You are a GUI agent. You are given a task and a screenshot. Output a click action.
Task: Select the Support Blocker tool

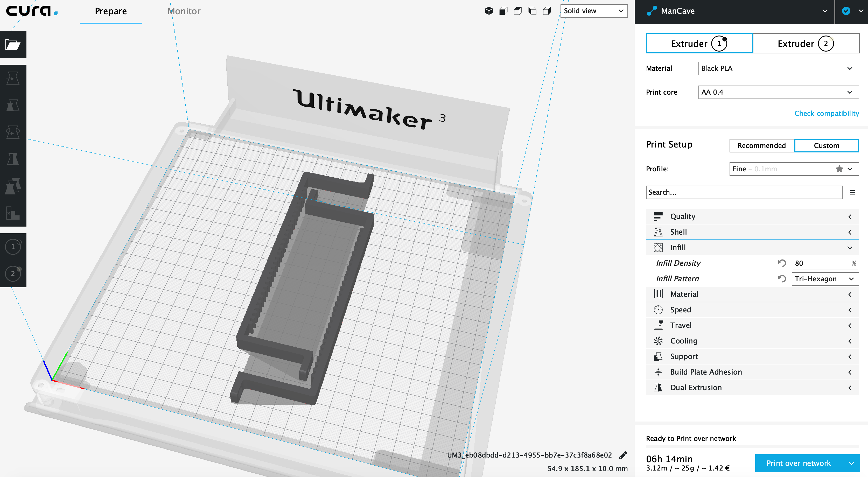tap(13, 213)
